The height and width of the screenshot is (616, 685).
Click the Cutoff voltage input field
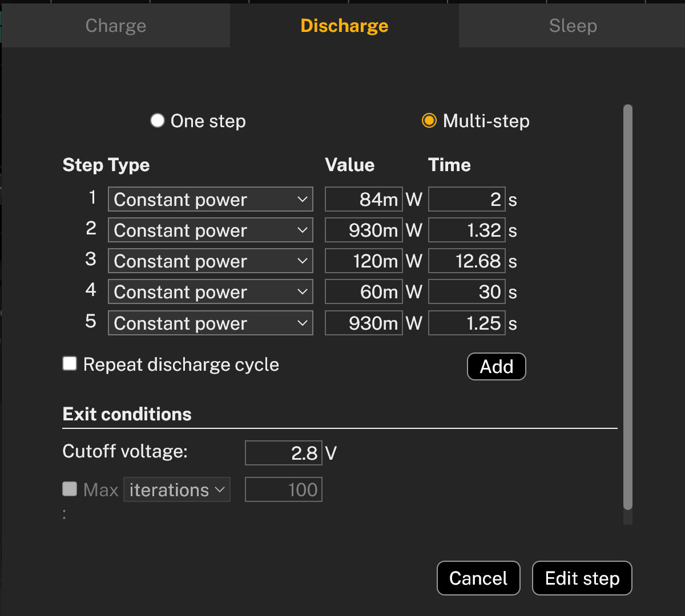point(283,452)
